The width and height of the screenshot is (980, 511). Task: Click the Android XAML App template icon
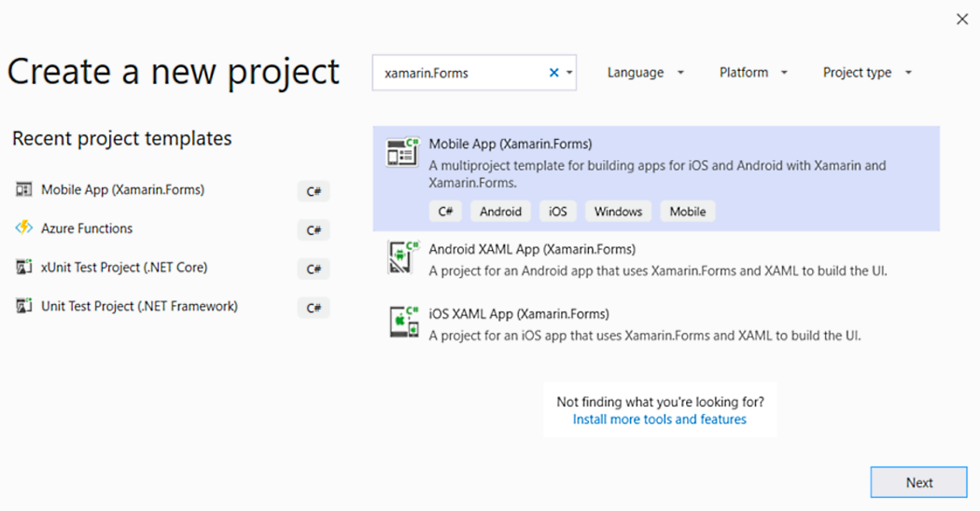(x=402, y=256)
